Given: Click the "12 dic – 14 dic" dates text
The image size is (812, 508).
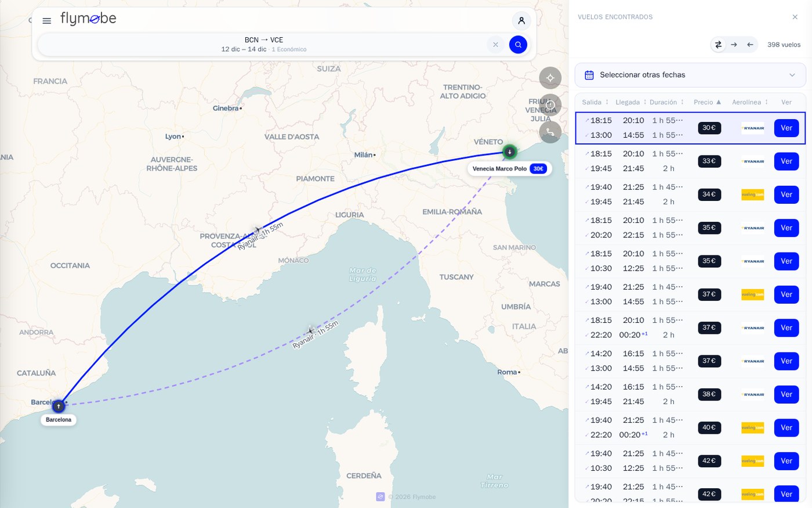Looking at the screenshot, I should click(x=244, y=49).
